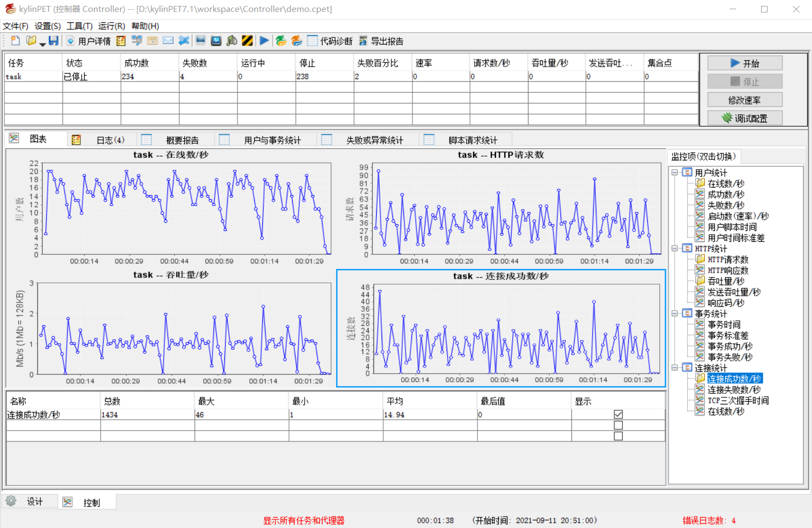Select 事务失败/秒 tree item

730,357
